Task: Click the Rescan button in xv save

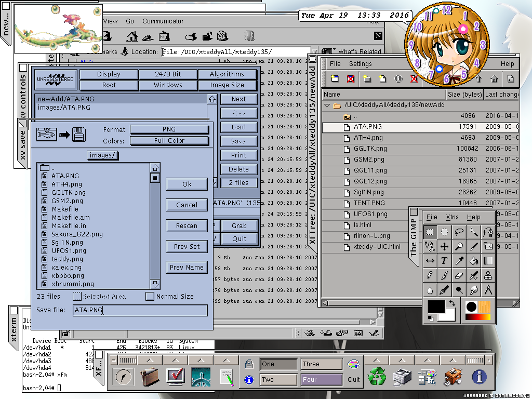Action: pyautogui.click(x=187, y=226)
